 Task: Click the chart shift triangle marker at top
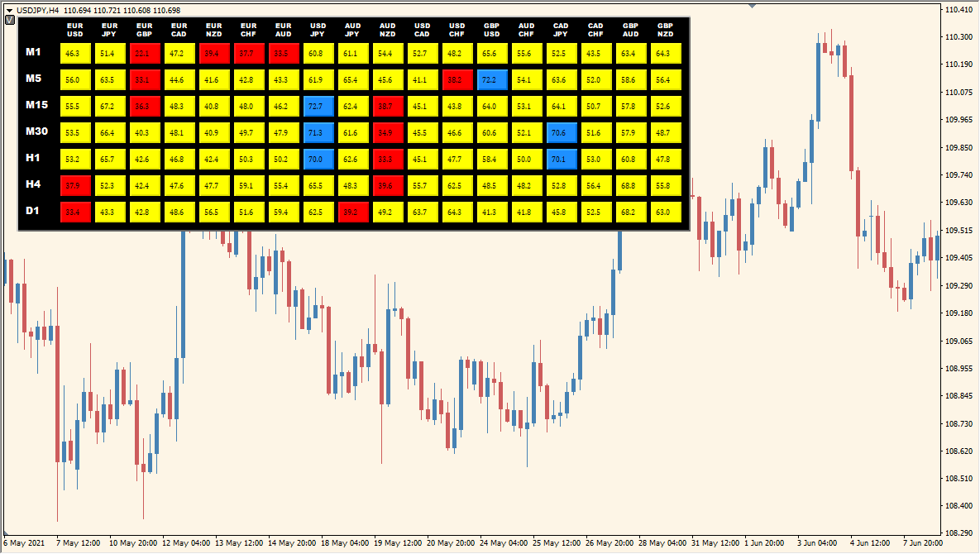click(x=751, y=6)
